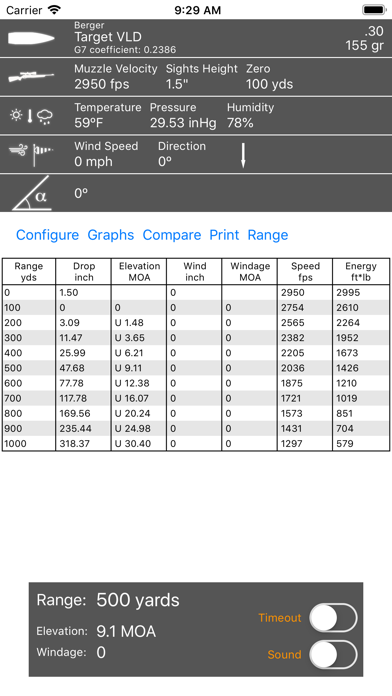Tap the Zero 100 yds value
Viewport: 392px width, 696px height.
[269, 84]
